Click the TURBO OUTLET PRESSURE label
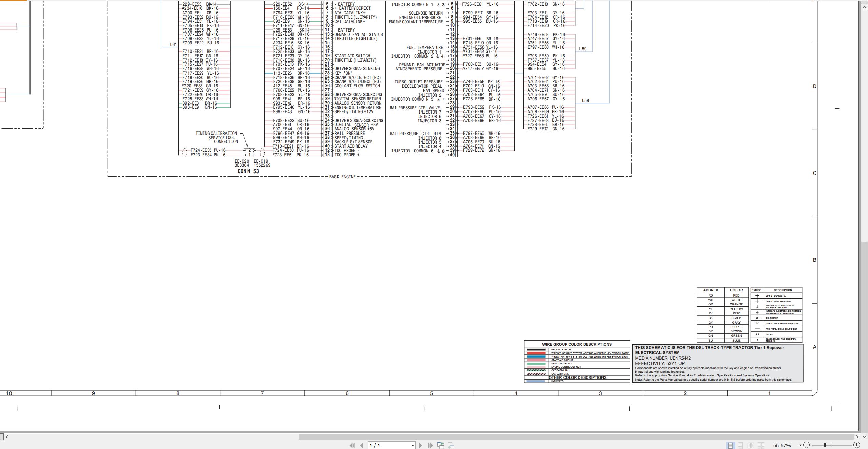 click(418, 82)
